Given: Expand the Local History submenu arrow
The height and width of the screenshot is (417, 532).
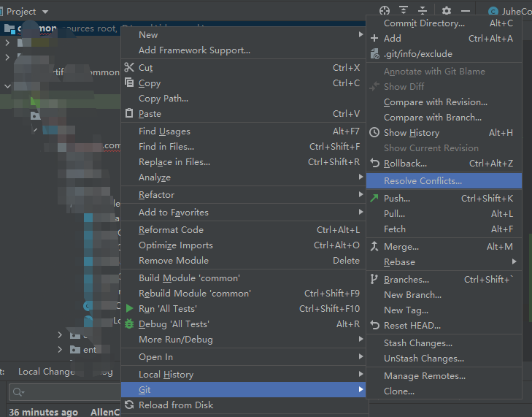Looking at the screenshot, I should tap(361, 374).
